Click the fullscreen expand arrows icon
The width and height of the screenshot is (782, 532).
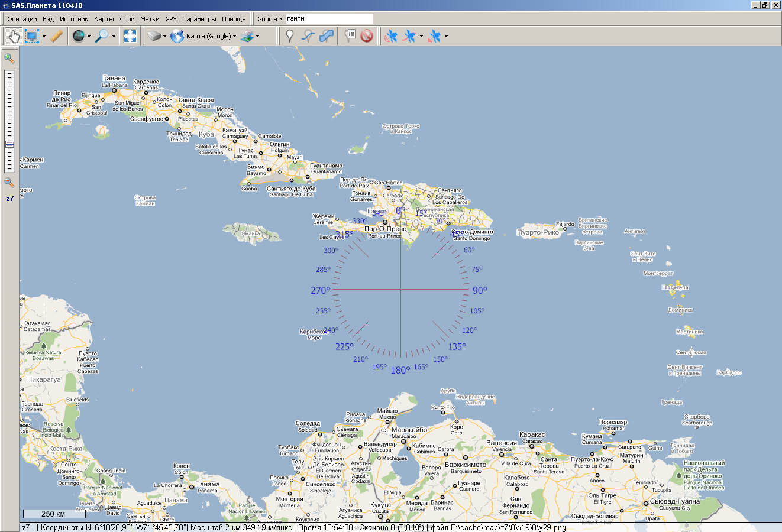pos(130,36)
